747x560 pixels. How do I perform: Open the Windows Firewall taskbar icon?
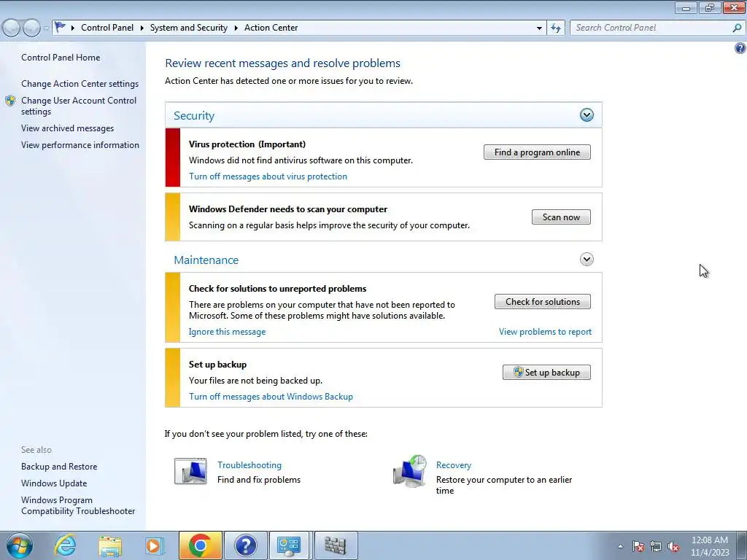click(x=336, y=545)
